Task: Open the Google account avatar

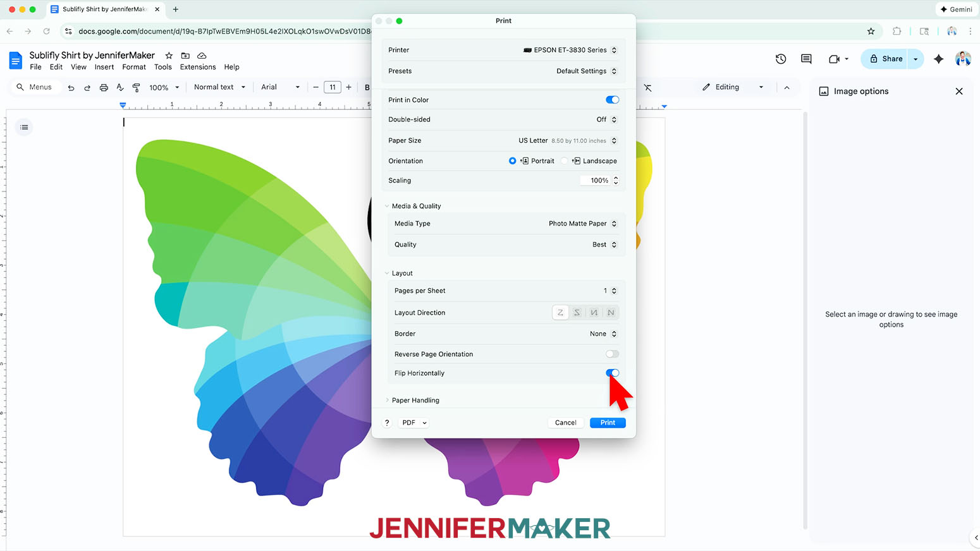Action: click(x=963, y=59)
